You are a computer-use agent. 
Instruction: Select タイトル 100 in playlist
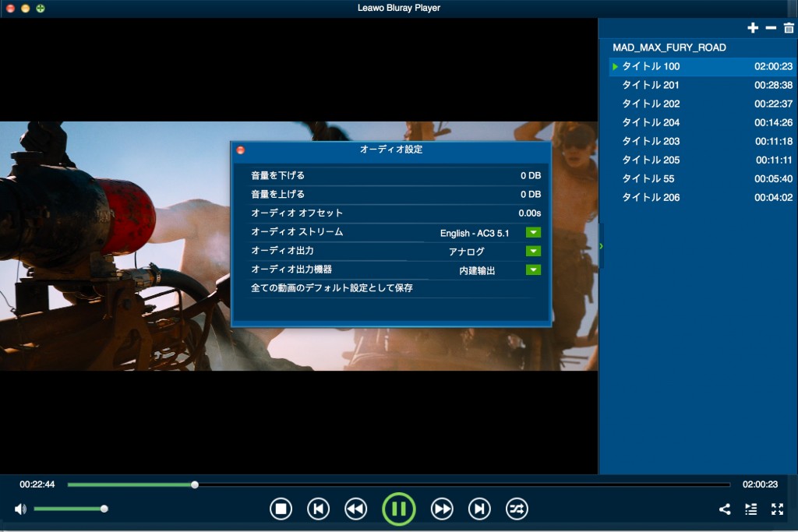[702, 67]
